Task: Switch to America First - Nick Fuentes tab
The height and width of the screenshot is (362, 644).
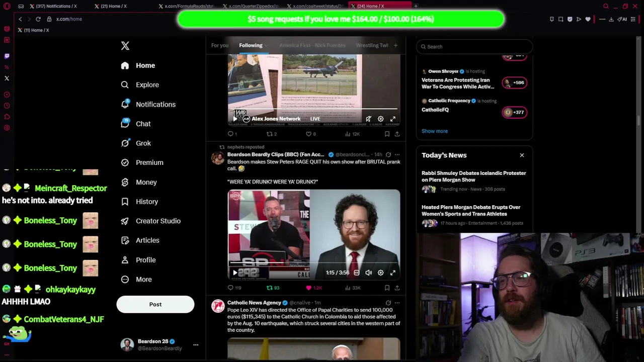Action: click(x=312, y=45)
